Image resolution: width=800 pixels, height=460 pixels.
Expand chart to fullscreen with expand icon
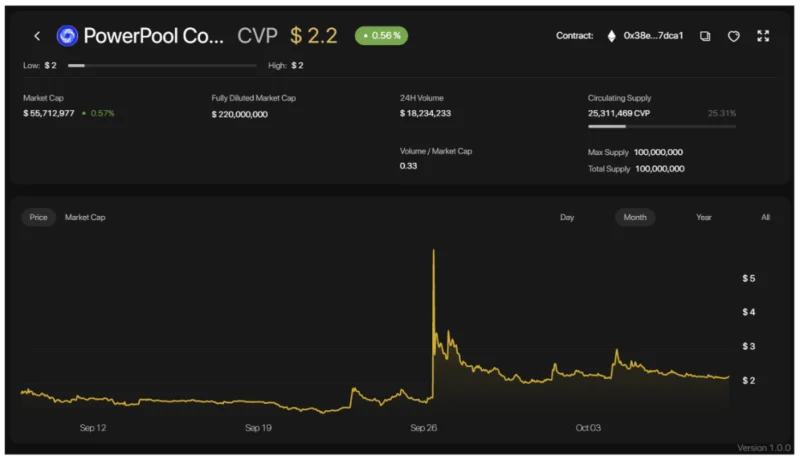click(763, 36)
